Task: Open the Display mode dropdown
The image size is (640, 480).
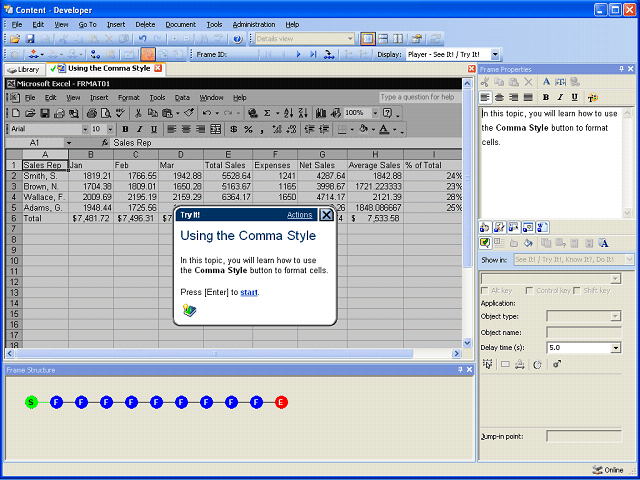Action: coord(495,54)
